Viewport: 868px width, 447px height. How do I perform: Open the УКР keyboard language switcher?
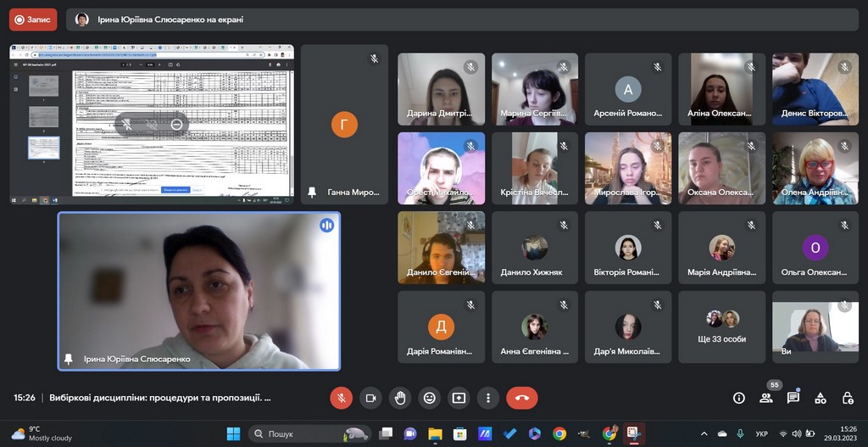click(x=761, y=434)
